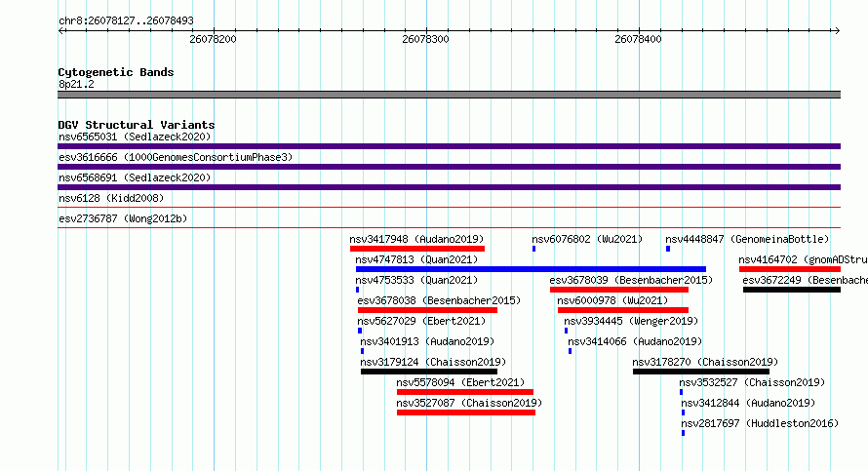Click red bar under nsv6000978 (Wu2021)
The width and height of the screenshot is (868, 471).
click(x=623, y=310)
